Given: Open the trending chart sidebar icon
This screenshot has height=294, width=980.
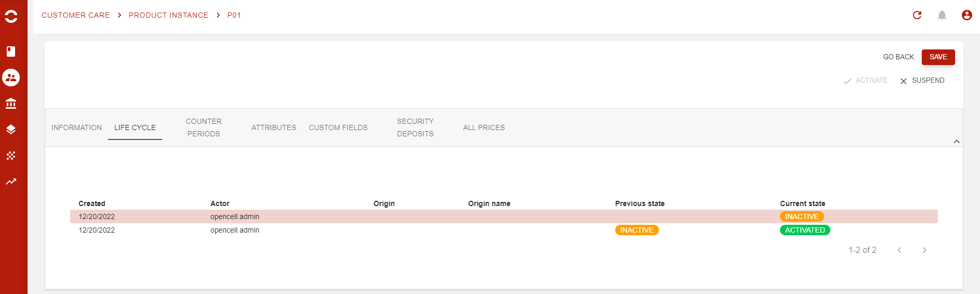Looking at the screenshot, I should [11, 182].
